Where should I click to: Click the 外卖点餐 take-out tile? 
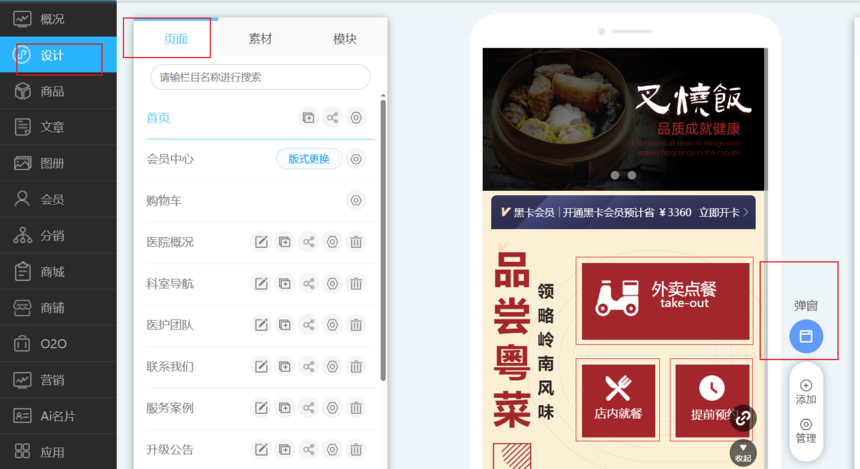[x=665, y=301]
